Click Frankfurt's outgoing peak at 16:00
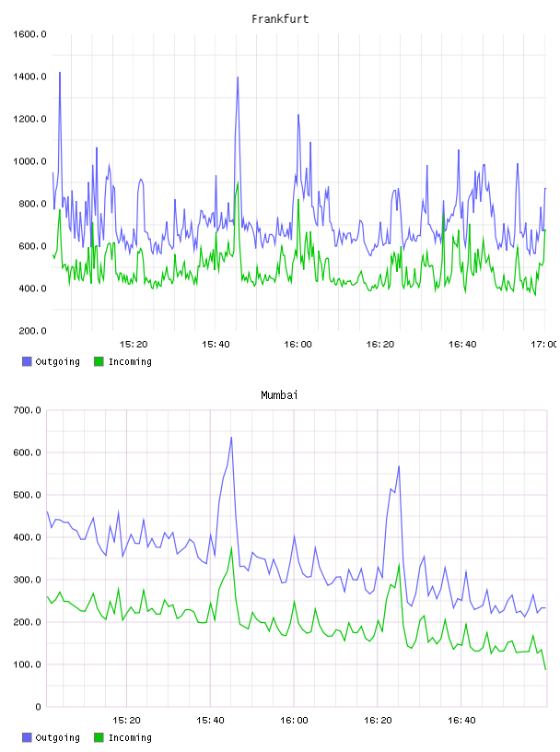 [298, 115]
